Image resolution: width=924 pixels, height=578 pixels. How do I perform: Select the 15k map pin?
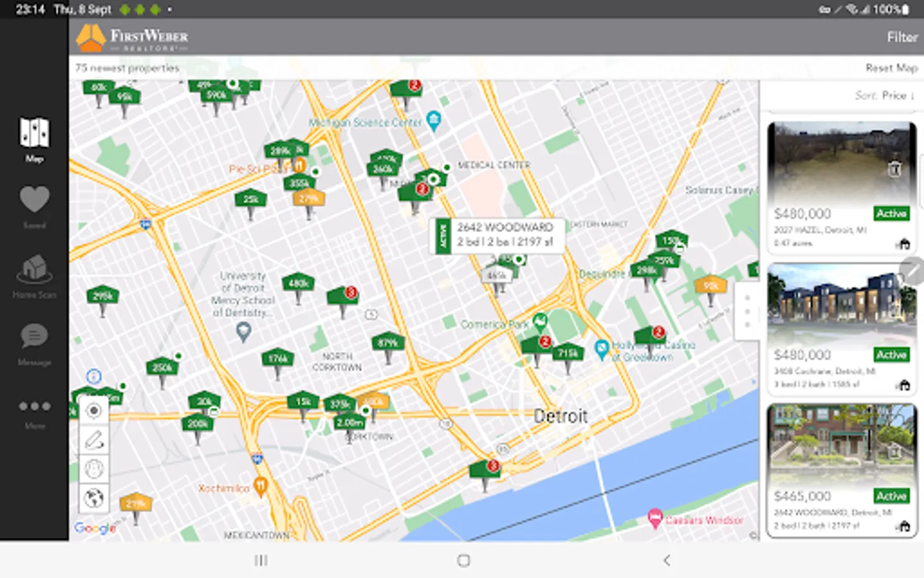pyautogui.click(x=303, y=402)
